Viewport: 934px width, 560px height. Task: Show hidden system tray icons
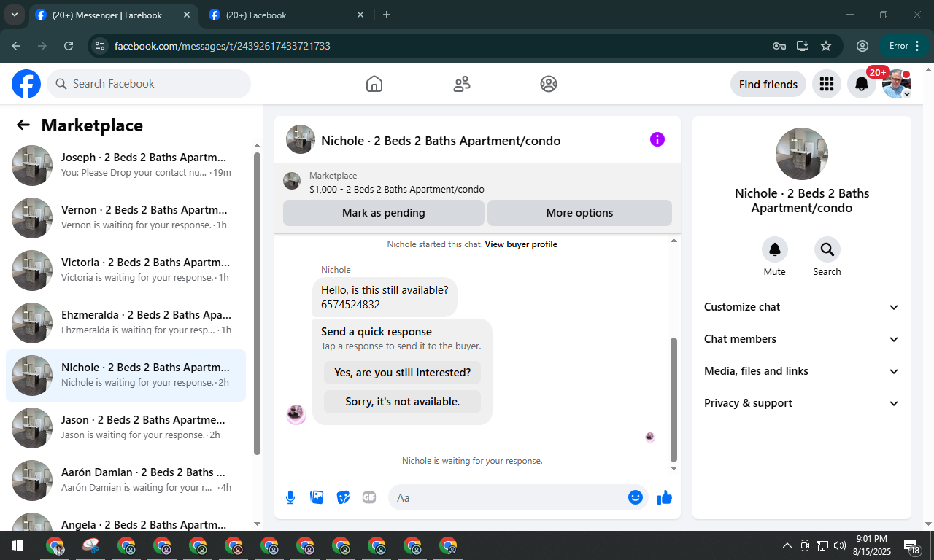[787, 545]
